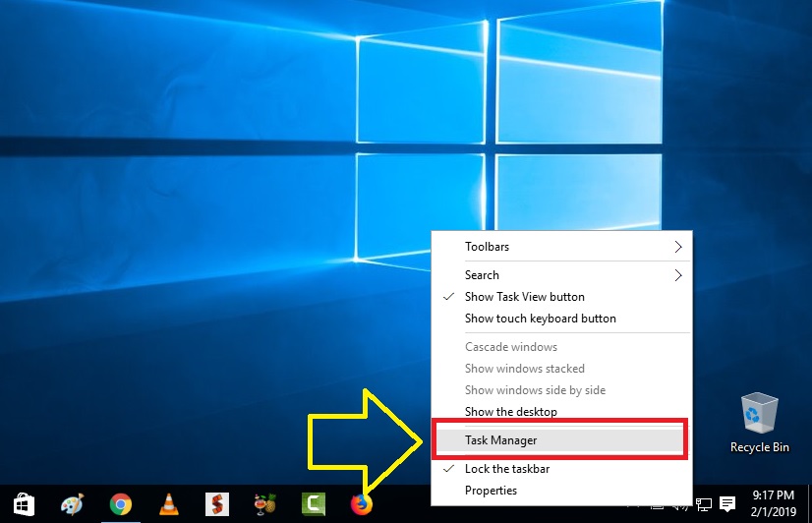Launch HandBrake cocktail and pineapple icon
The image size is (812, 523).
pos(265,504)
